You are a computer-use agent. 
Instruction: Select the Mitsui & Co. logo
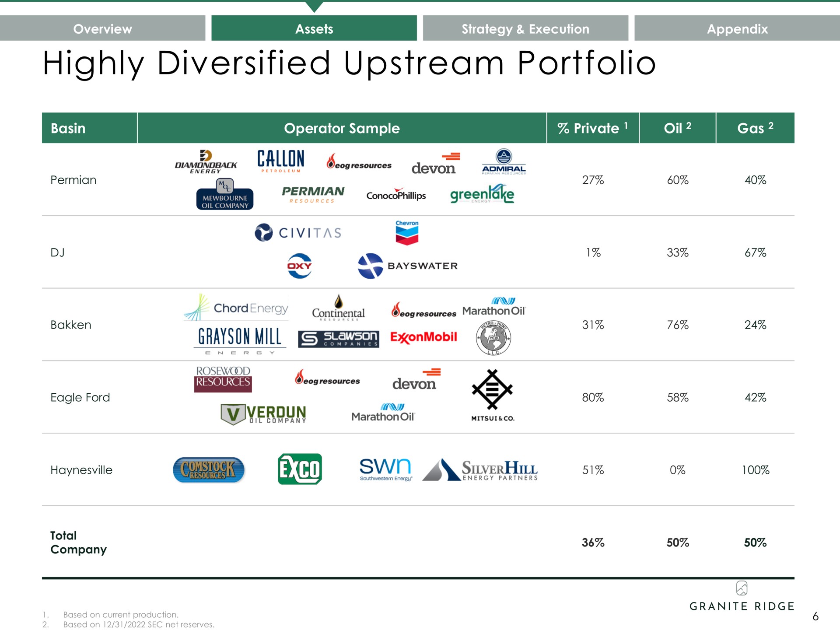point(493,395)
